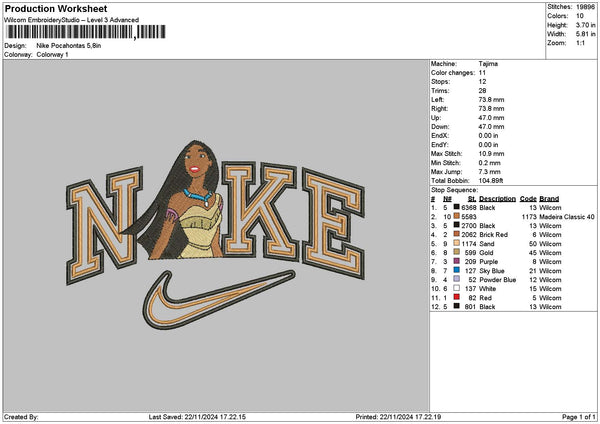Click the 'Colors:' label in header
This screenshot has width=600, height=424.
click(x=558, y=16)
